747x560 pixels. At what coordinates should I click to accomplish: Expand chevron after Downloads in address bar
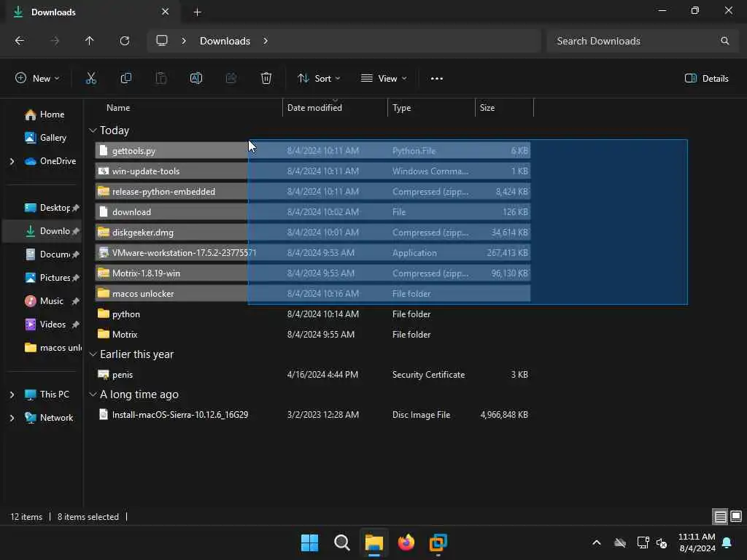266,41
